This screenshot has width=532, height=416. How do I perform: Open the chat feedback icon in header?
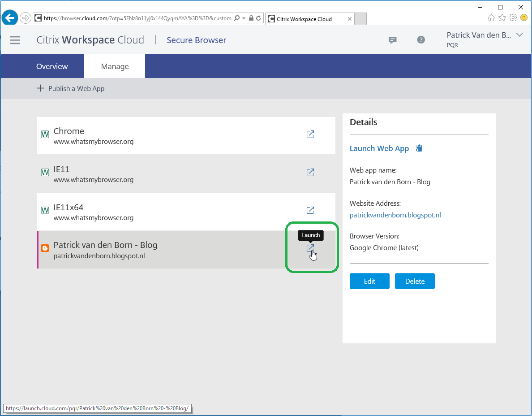[x=393, y=40]
